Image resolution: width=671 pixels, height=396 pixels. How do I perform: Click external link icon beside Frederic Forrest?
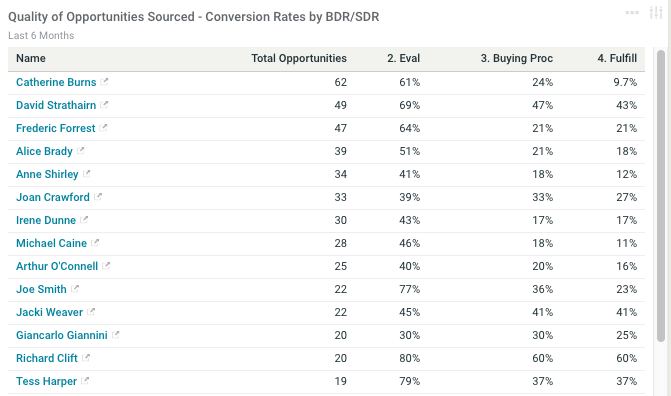click(x=103, y=128)
